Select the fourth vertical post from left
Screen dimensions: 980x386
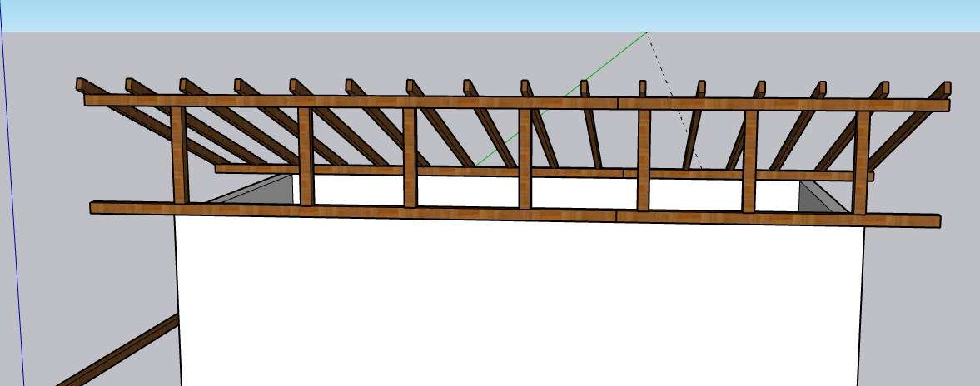tap(525, 158)
